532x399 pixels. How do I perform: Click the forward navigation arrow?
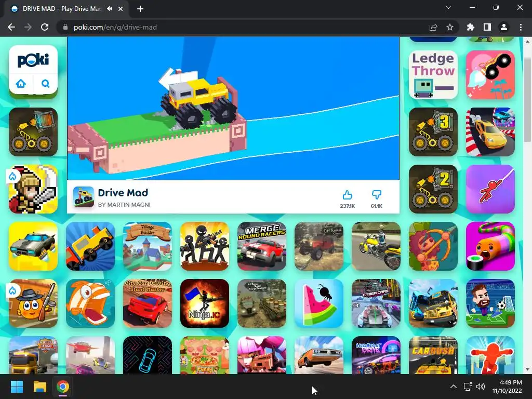tap(28, 27)
